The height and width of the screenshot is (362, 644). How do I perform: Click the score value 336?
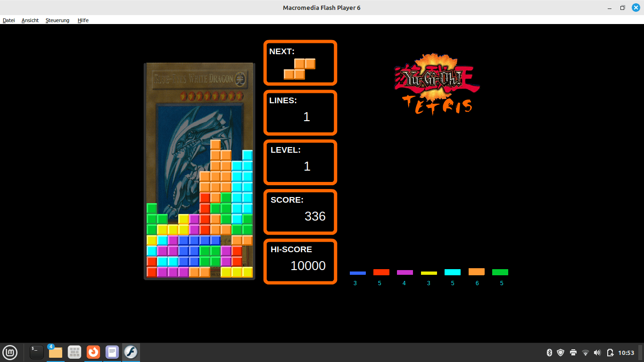315,216
